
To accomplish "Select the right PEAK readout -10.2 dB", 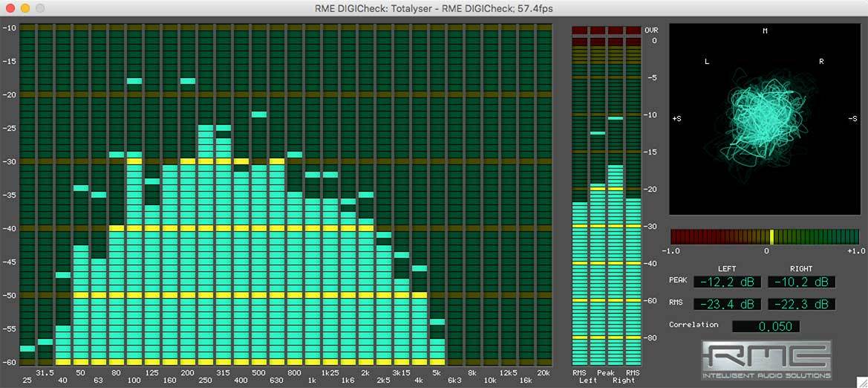I will coord(802,282).
